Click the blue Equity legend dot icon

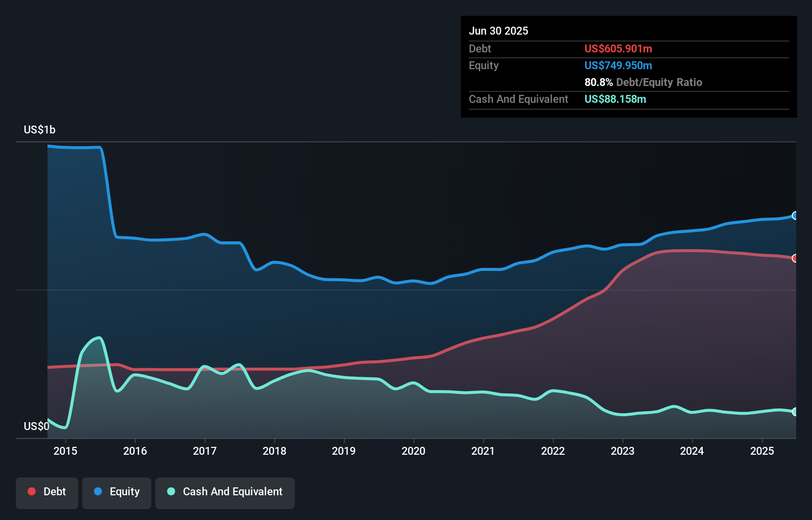(x=99, y=492)
